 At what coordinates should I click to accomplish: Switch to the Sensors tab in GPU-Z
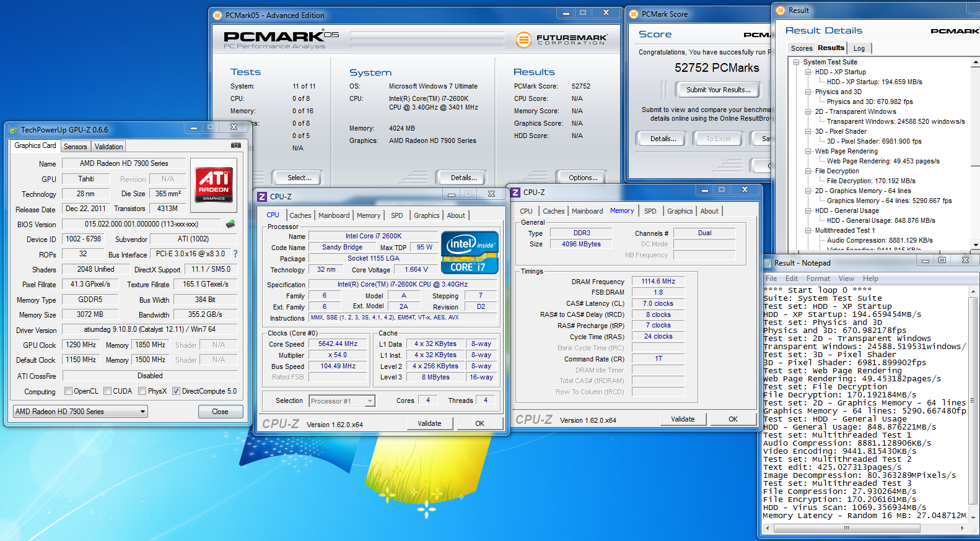[76, 147]
